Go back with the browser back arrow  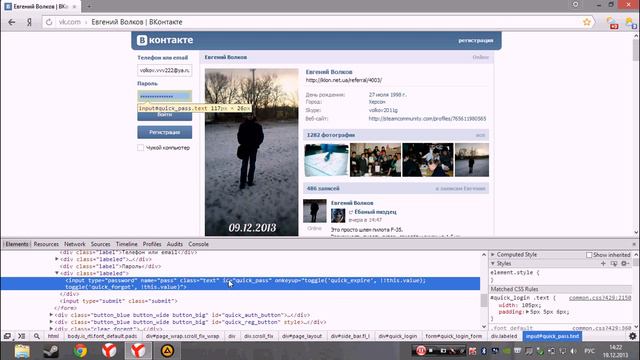click(11, 22)
